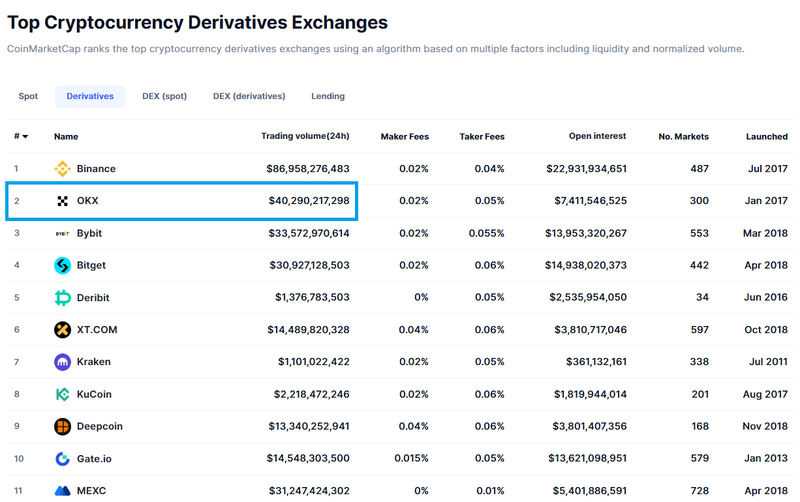
Task: Click Deribit launch date Jun 2016
Action: [x=765, y=297]
